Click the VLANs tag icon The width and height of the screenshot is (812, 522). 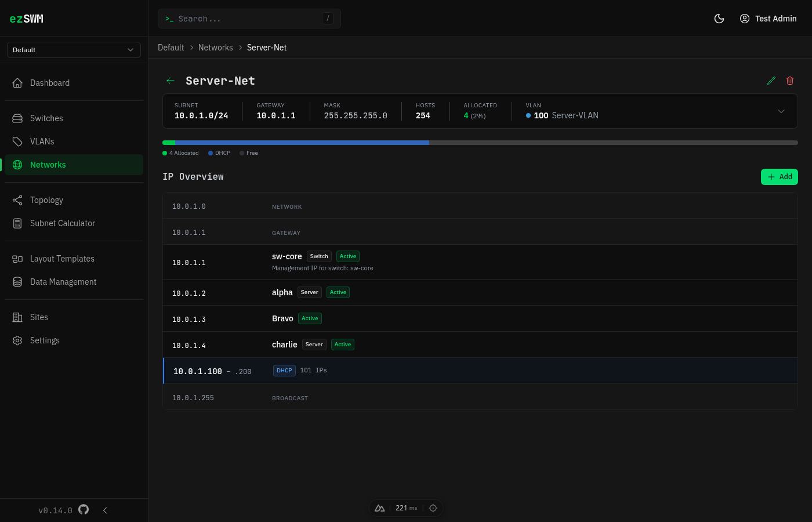17,142
